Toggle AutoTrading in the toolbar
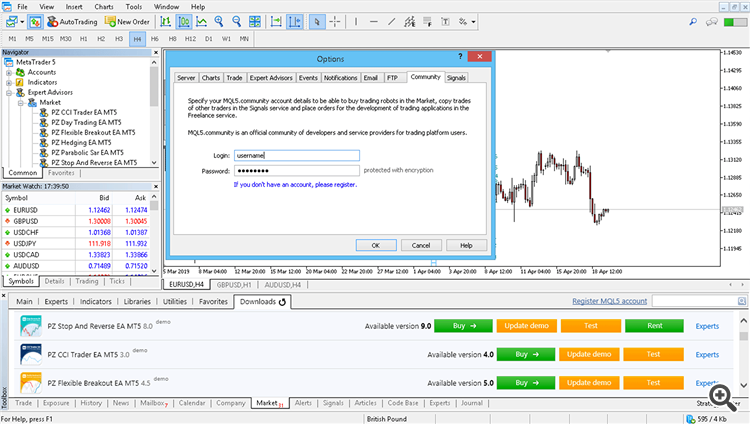The image size is (750, 424). [x=72, y=22]
